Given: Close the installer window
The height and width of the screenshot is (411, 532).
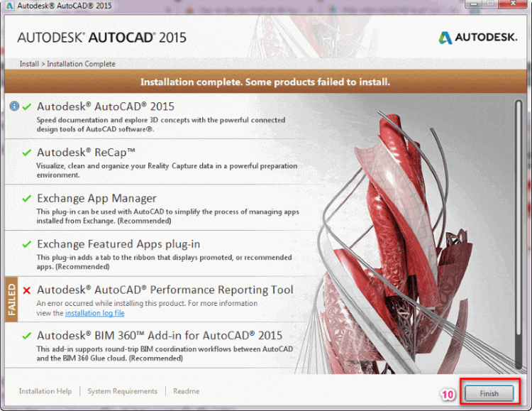Looking at the screenshot, I should [x=513, y=4].
